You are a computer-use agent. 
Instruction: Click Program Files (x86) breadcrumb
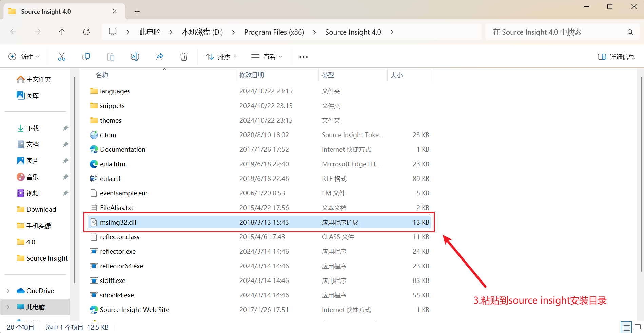pos(274,32)
